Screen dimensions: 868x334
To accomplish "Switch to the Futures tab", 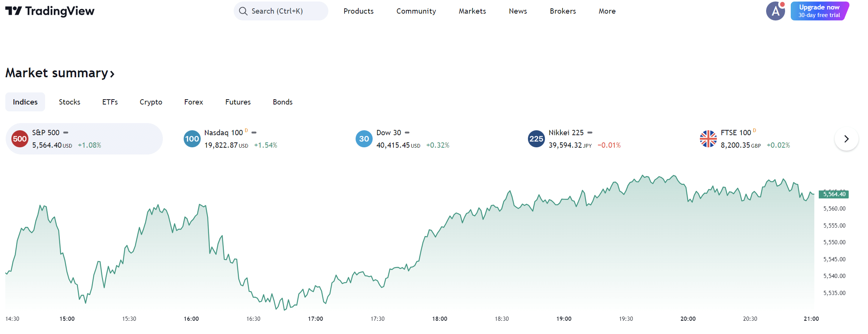I will 238,102.
